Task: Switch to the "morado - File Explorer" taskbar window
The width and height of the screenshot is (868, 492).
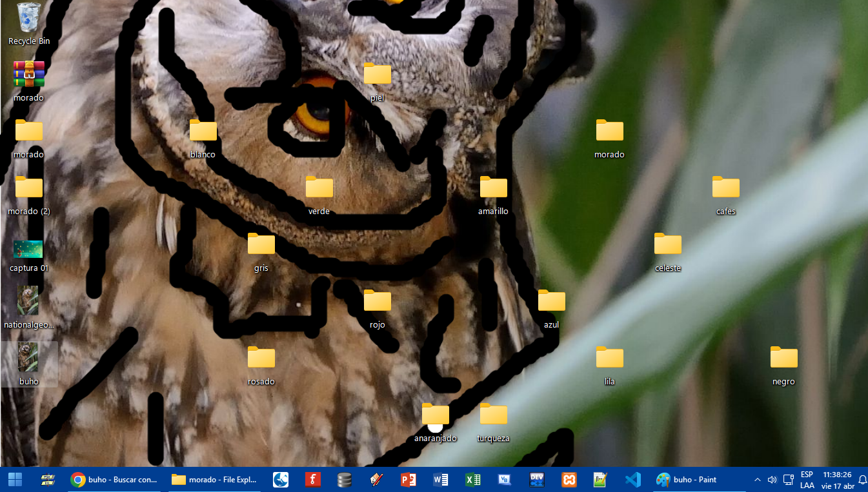Action: (x=214, y=480)
